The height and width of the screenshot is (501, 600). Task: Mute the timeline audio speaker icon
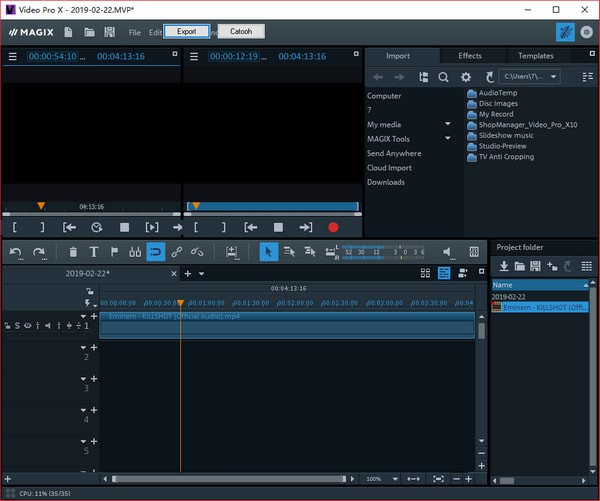pyautogui.click(x=448, y=252)
